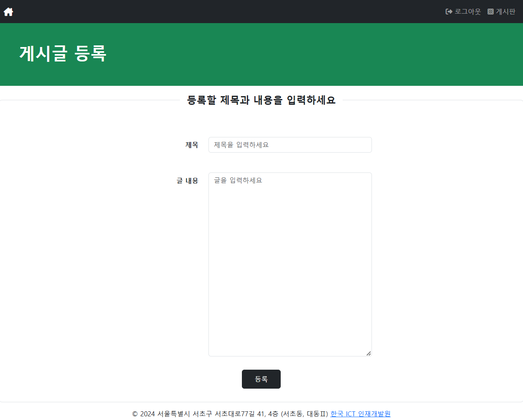
Task: Click the board grid icon
Action: [490, 12]
